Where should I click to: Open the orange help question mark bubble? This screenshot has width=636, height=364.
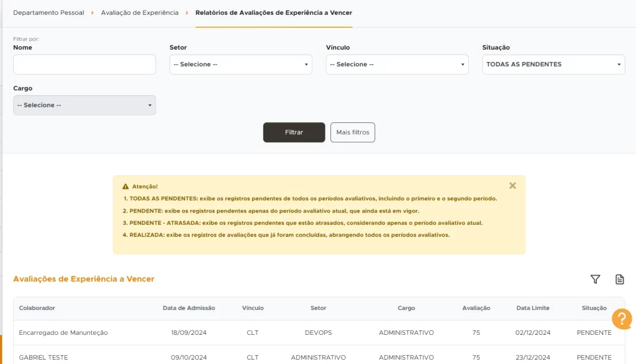tap(621, 319)
